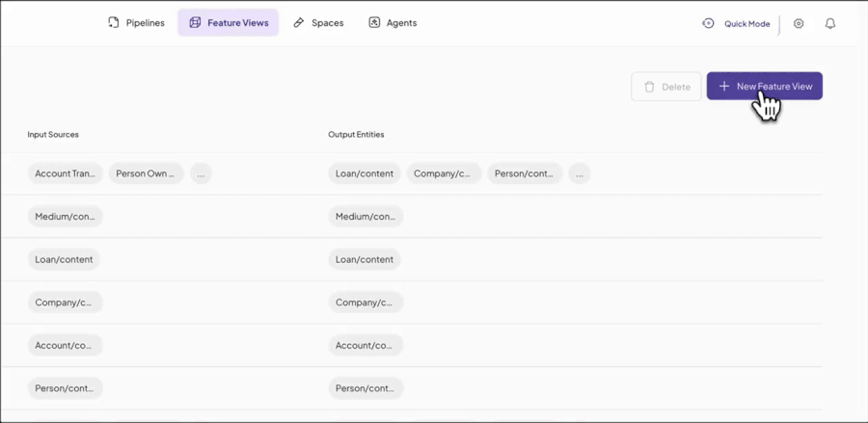This screenshot has height=423, width=868.
Task: Click the trash icon in Delete
Action: (649, 87)
